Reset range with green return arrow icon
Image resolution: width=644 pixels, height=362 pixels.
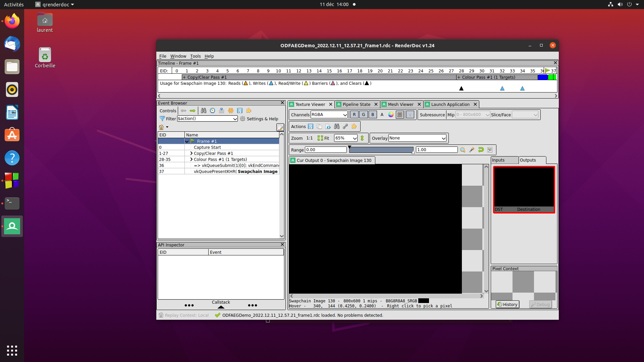tap(481, 150)
